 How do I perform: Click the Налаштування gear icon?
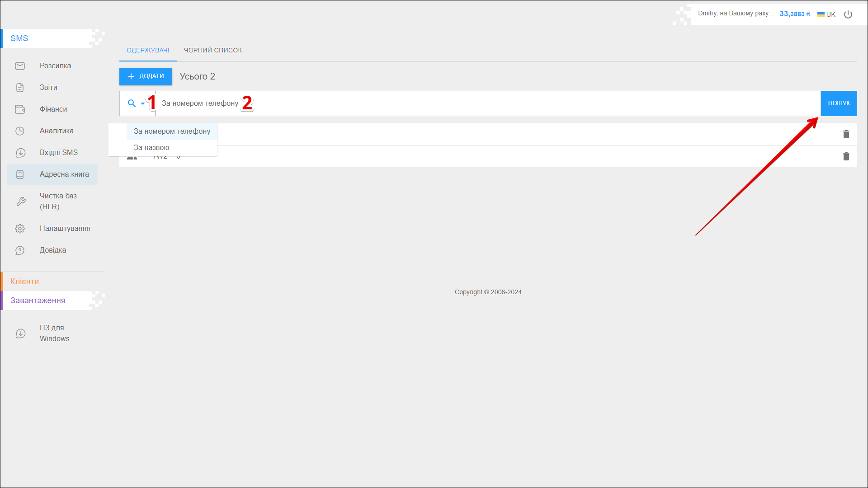click(20, 229)
